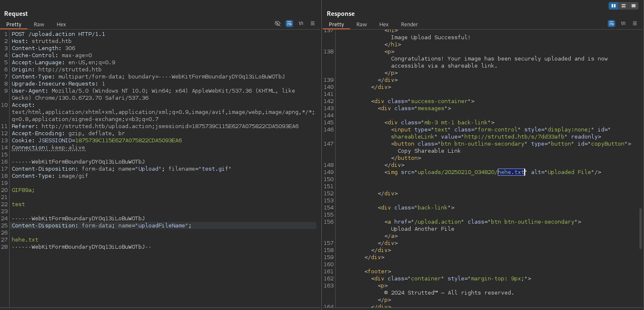Screen dimensions: 644x310
Task: Select the Request Pretty tab
Action: 14,25
